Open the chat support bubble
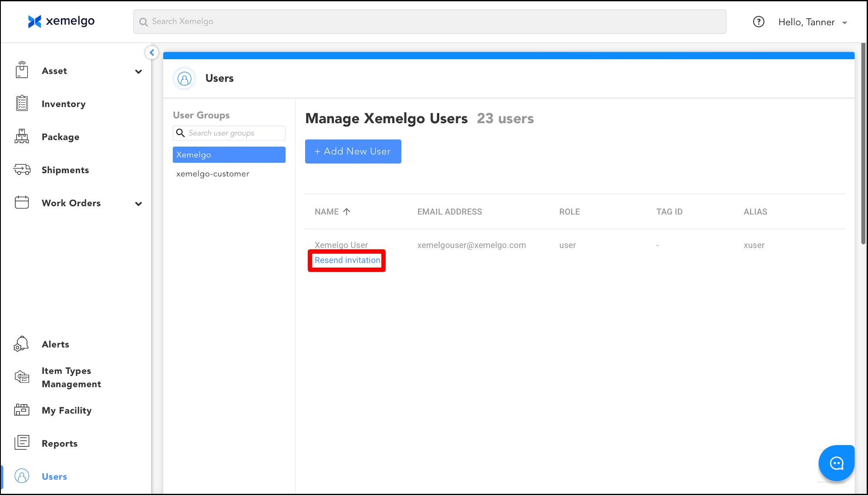Image resolution: width=868 pixels, height=496 pixels. 836,463
